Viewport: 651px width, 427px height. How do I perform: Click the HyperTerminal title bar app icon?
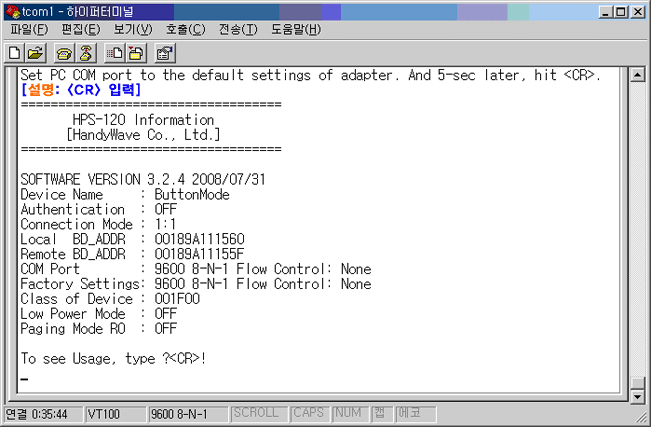tap(13, 12)
